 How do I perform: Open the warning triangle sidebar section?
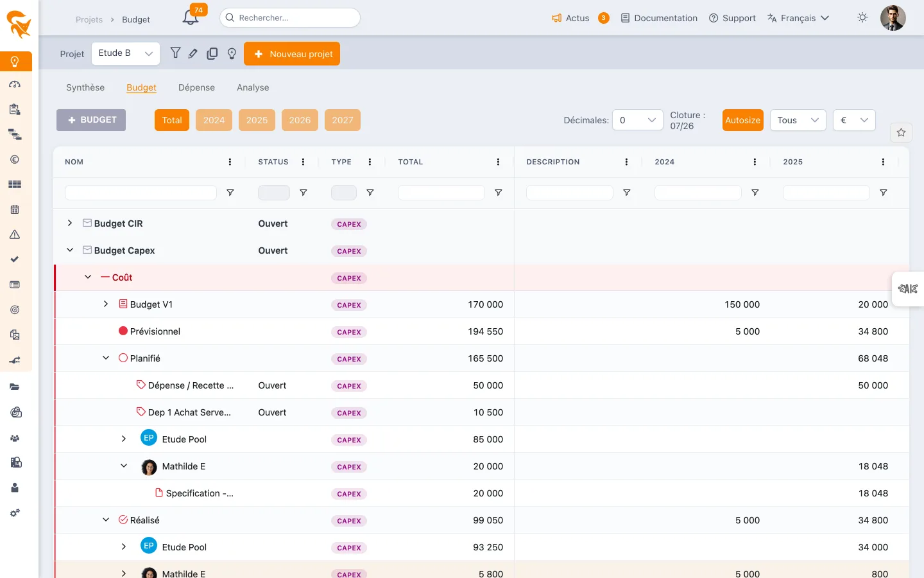pos(15,234)
